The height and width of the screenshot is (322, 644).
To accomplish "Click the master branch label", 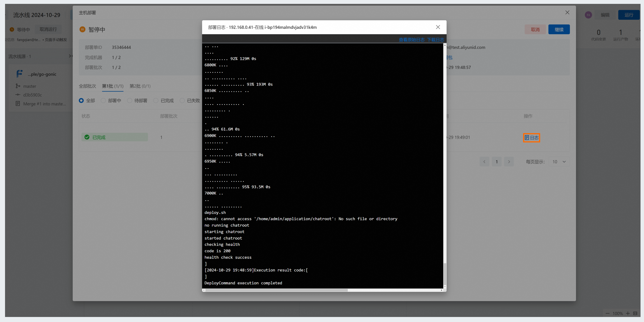I will point(30,86).
